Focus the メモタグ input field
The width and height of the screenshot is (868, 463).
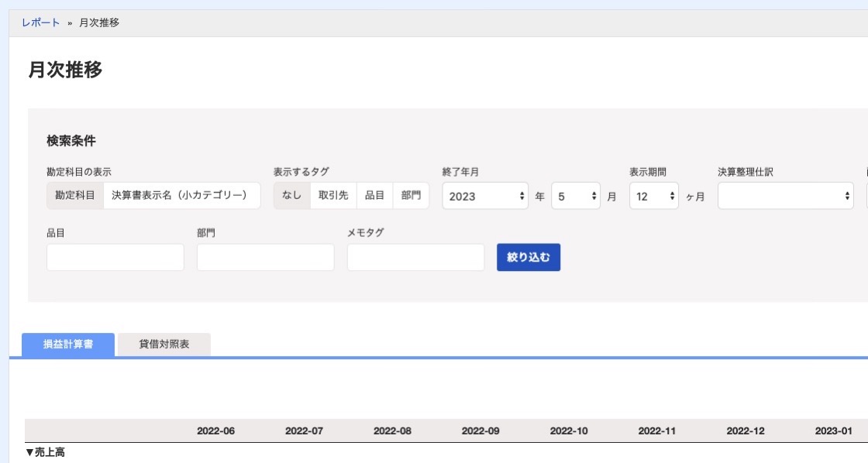click(x=415, y=257)
